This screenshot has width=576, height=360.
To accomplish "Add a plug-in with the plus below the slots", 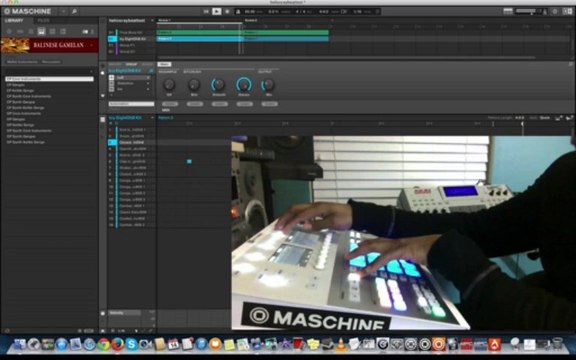I will (111, 95).
